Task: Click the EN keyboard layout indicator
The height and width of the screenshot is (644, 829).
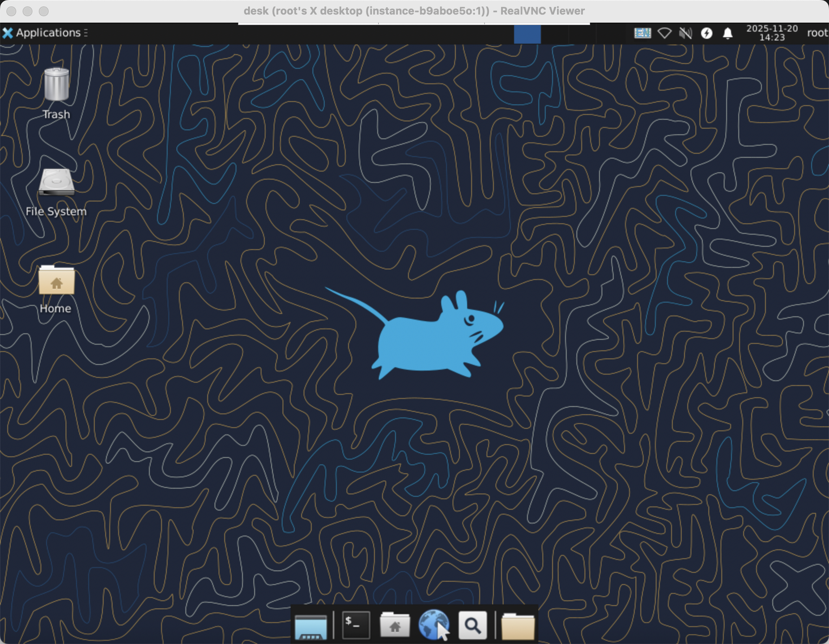Action: click(x=642, y=33)
